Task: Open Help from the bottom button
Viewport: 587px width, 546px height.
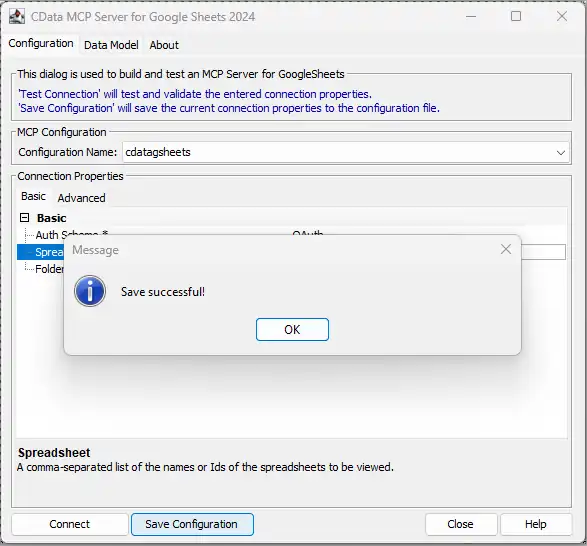Action: 536,524
